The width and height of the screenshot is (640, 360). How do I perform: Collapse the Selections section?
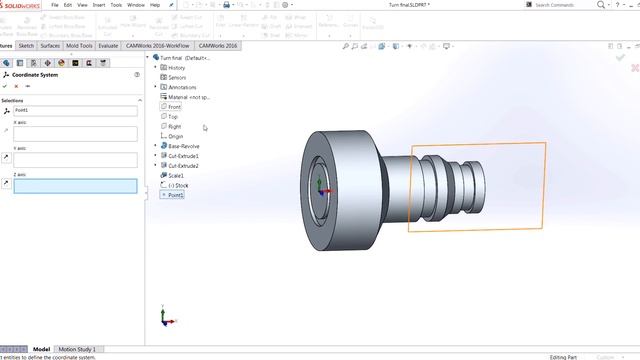point(140,100)
